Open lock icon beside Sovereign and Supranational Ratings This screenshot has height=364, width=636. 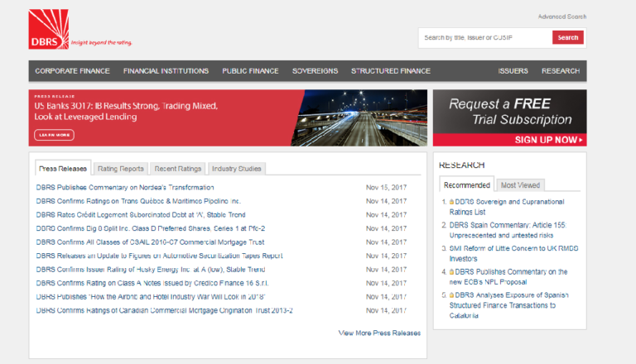point(451,202)
